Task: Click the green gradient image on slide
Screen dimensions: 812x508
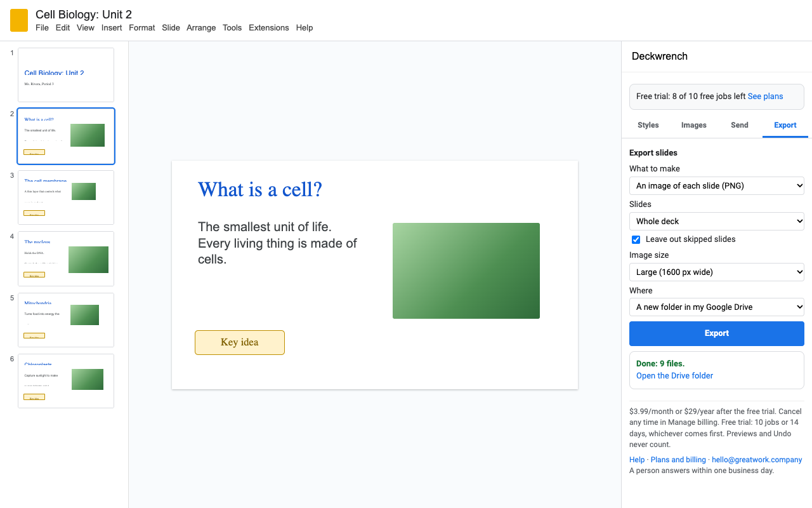Action: [466, 271]
